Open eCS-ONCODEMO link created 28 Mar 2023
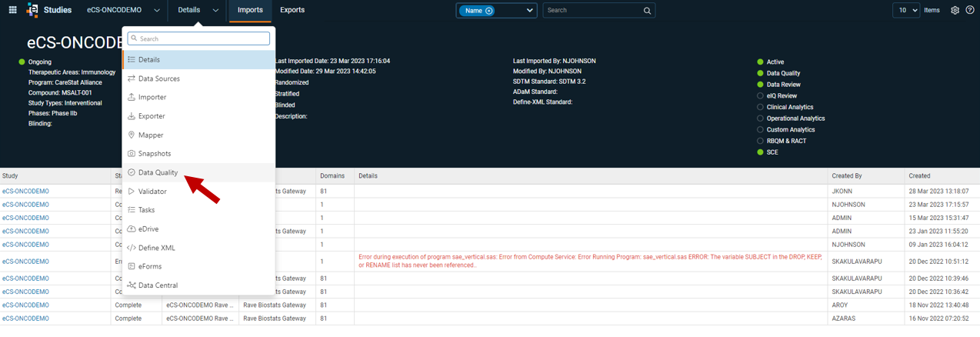Image resolution: width=980 pixels, height=337 pixels. 25,191
